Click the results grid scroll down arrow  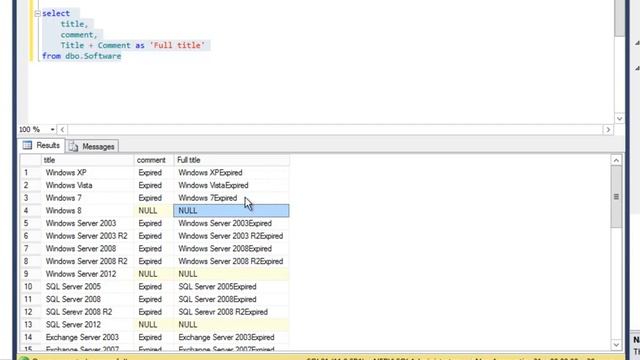(616, 345)
